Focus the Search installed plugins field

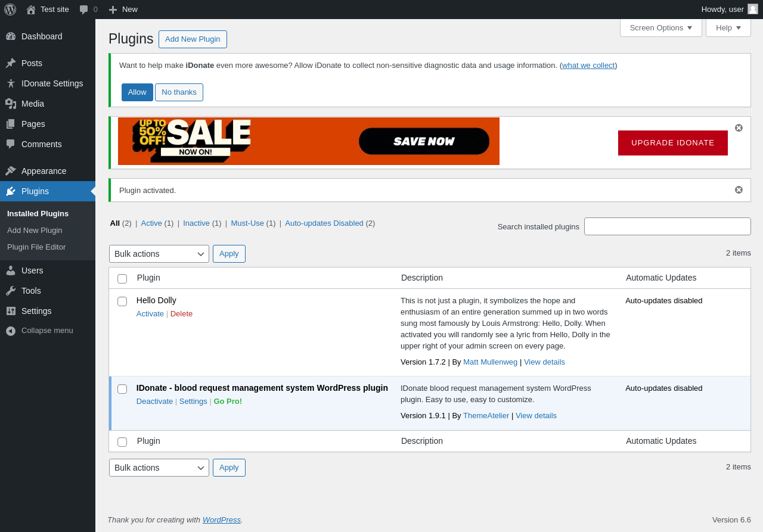668,226
